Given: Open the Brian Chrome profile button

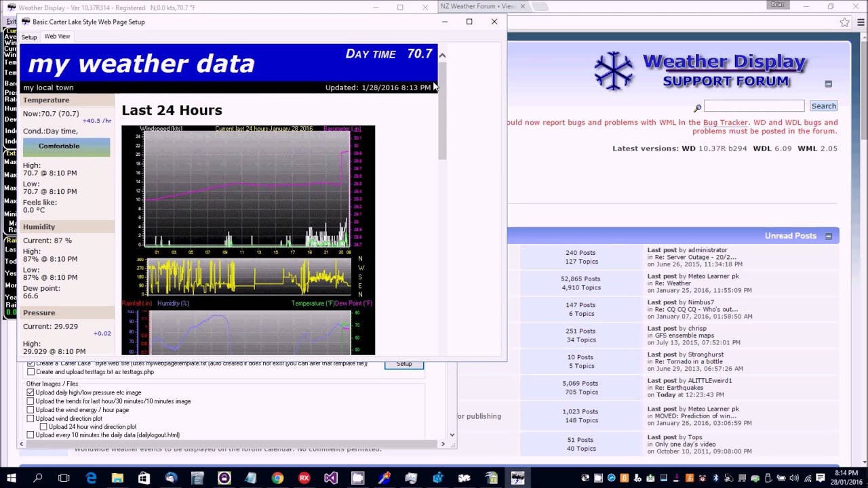Looking at the screenshot, I should (778, 5).
